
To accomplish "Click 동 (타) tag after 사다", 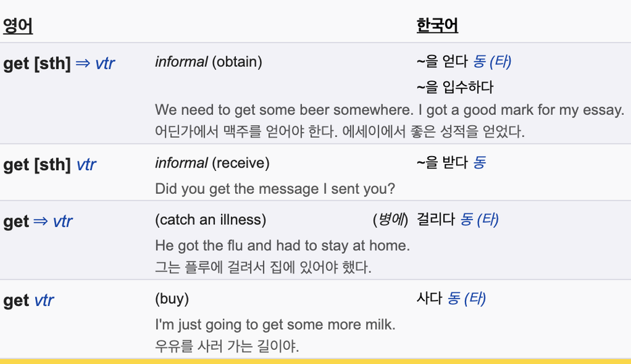I will (x=466, y=298).
